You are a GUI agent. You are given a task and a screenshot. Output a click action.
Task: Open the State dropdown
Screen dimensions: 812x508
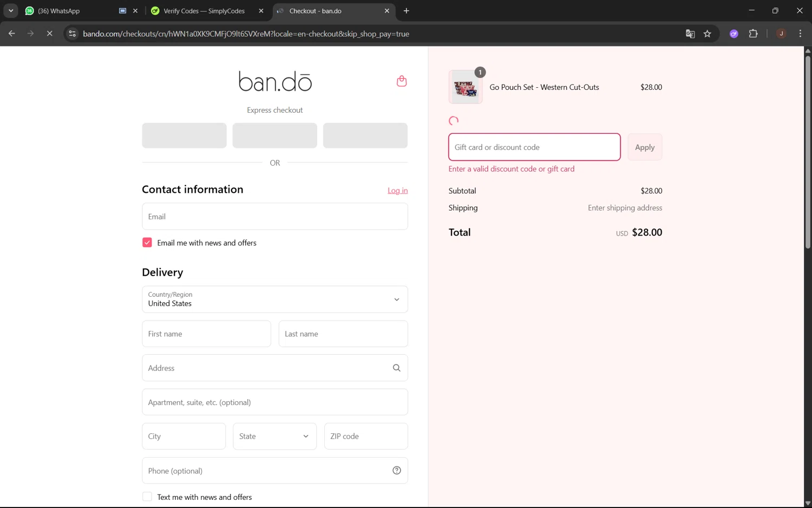click(x=275, y=436)
